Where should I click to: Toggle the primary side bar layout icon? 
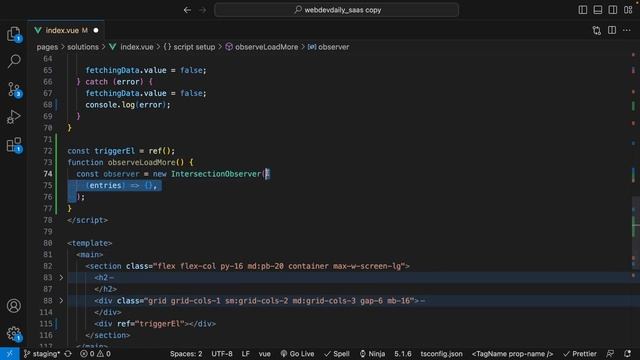tap(583, 10)
